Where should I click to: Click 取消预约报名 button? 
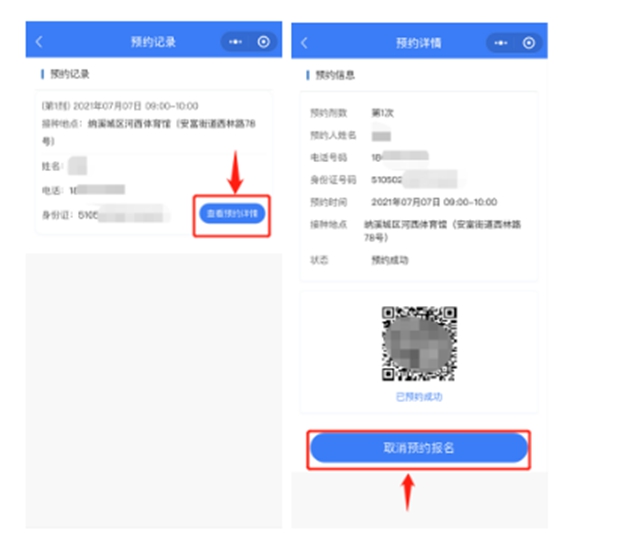[419, 448]
